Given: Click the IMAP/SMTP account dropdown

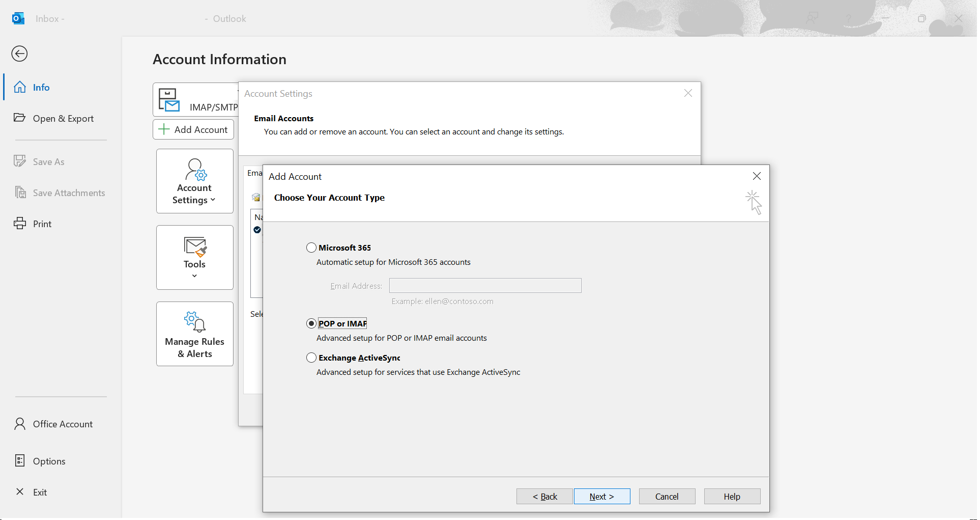Looking at the screenshot, I should click(x=196, y=100).
